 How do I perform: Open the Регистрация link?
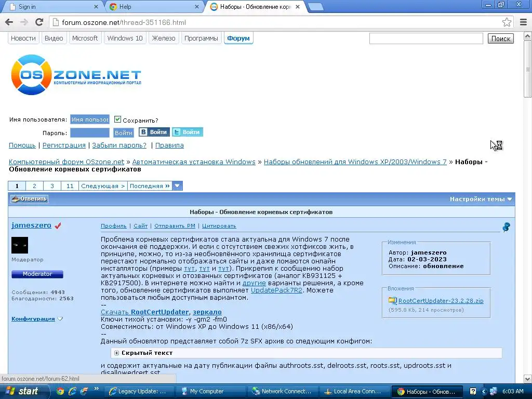(x=64, y=145)
